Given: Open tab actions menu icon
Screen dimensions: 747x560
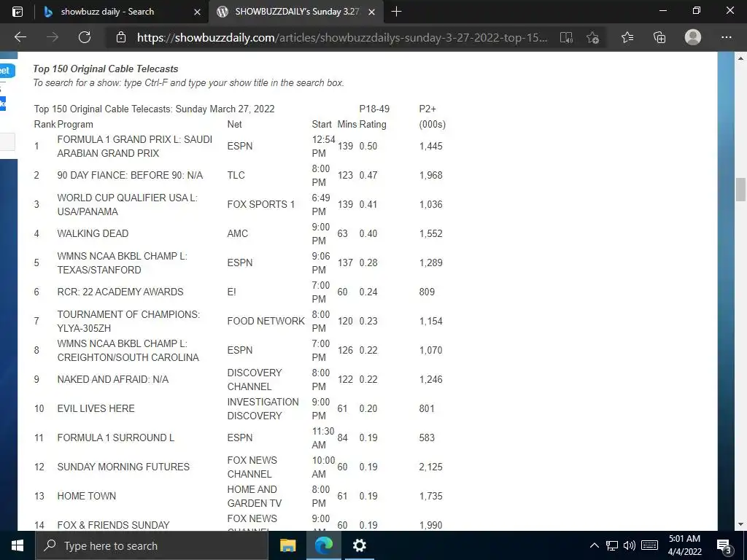Looking at the screenshot, I should click(18, 12).
